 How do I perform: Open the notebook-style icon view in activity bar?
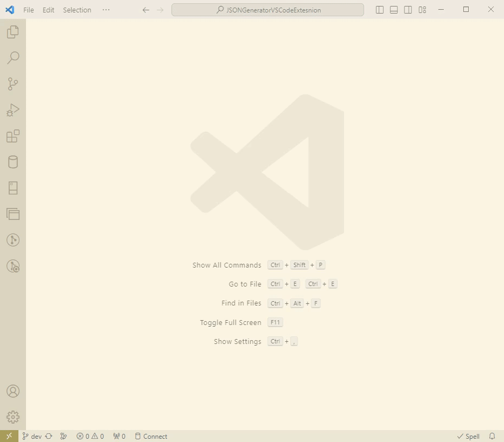13,188
